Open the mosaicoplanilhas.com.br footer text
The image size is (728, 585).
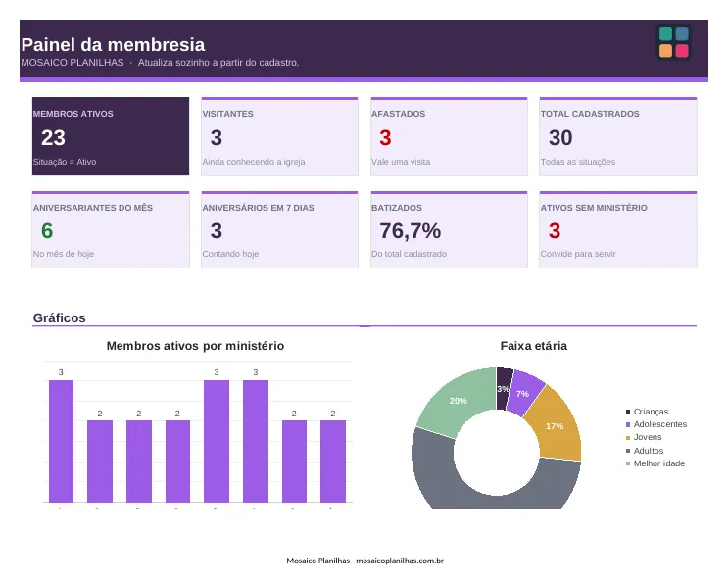point(400,561)
